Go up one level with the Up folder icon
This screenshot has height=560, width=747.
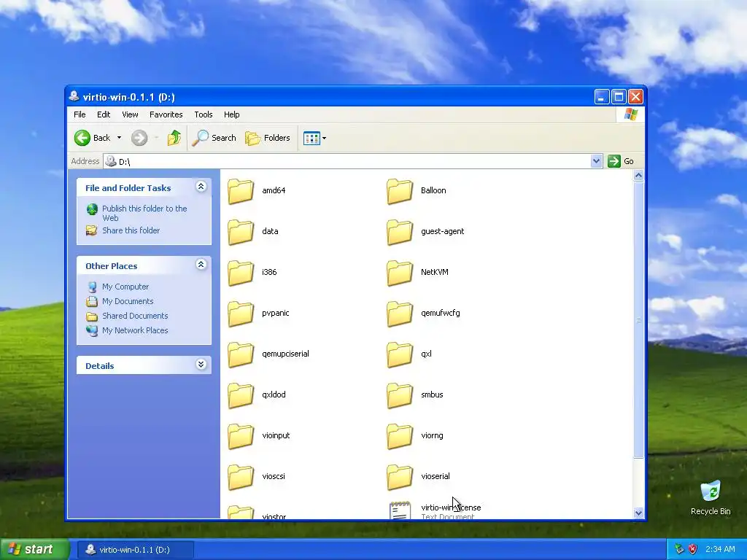click(x=174, y=138)
